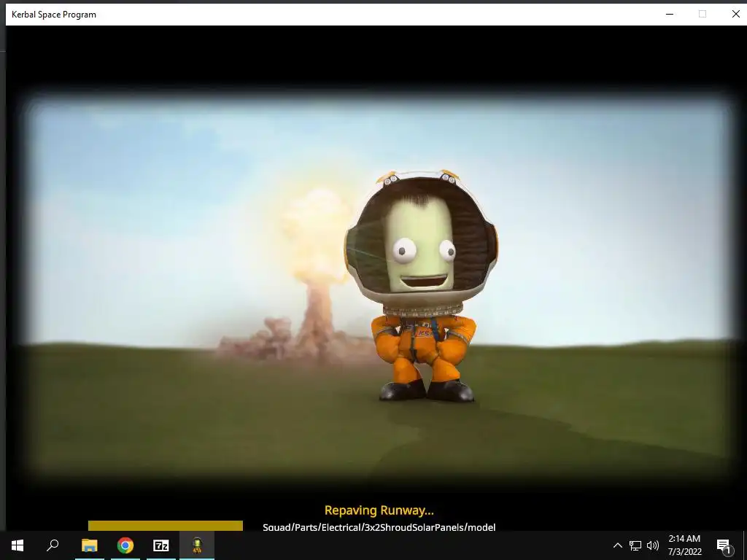Open the notification action center
This screenshot has width=747, height=560.
(x=724, y=545)
